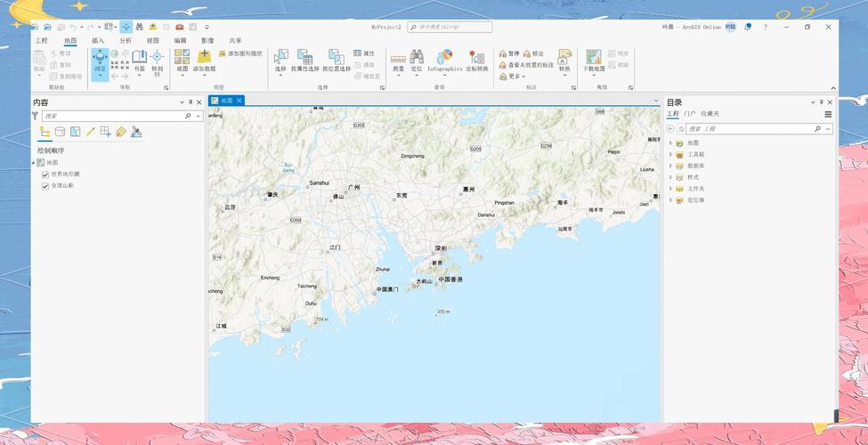Switch to the 插入 Insert ribbon tab
Image resolution: width=868 pixels, height=445 pixels.
click(x=98, y=40)
